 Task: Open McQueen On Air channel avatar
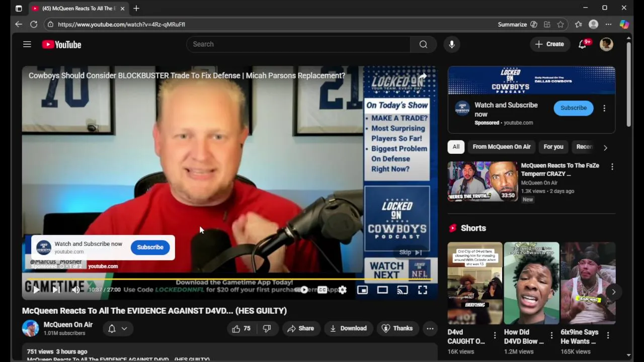click(30, 328)
